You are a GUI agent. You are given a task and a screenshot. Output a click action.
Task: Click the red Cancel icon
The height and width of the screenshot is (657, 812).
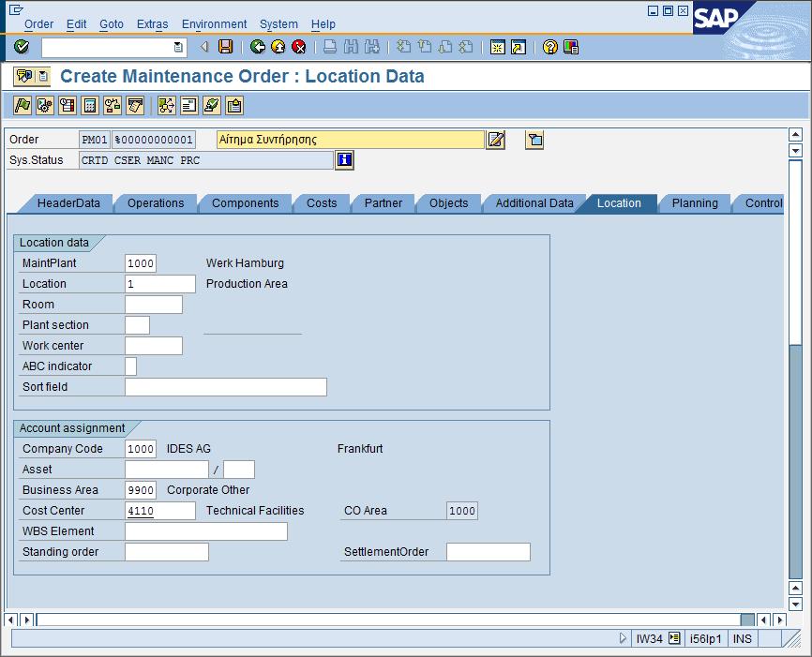click(299, 47)
